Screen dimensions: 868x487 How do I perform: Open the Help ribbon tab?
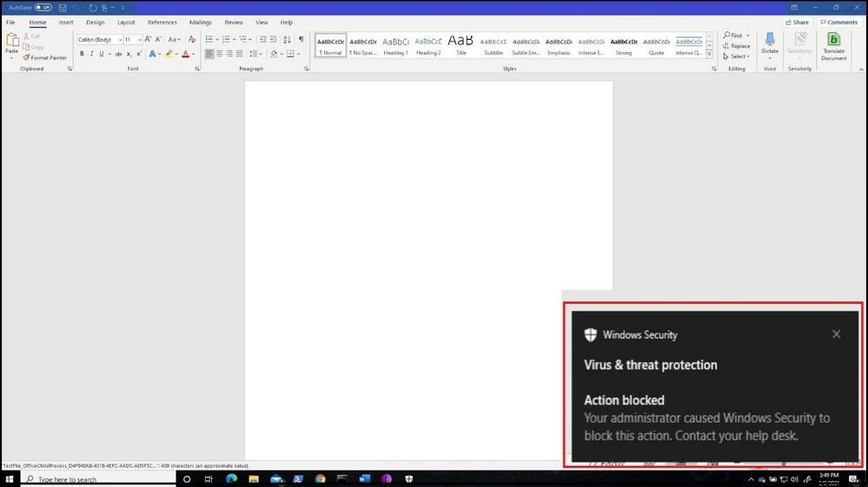[x=286, y=23]
